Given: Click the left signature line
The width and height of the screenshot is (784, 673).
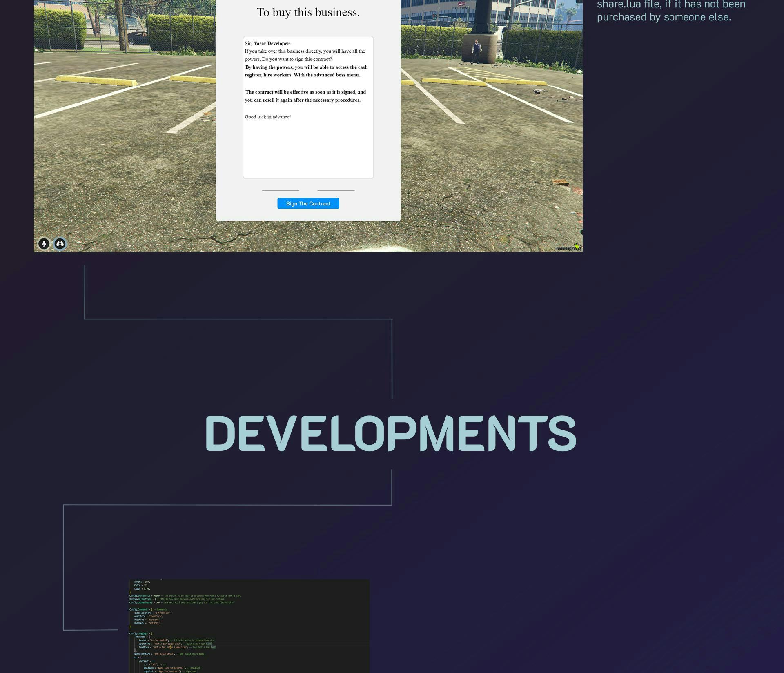Looking at the screenshot, I should pos(280,190).
